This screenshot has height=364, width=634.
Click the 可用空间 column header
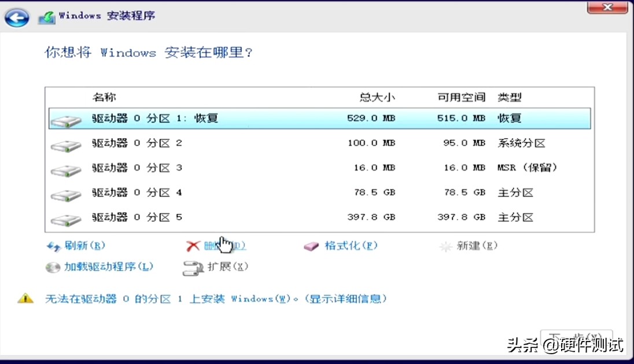[460, 97]
